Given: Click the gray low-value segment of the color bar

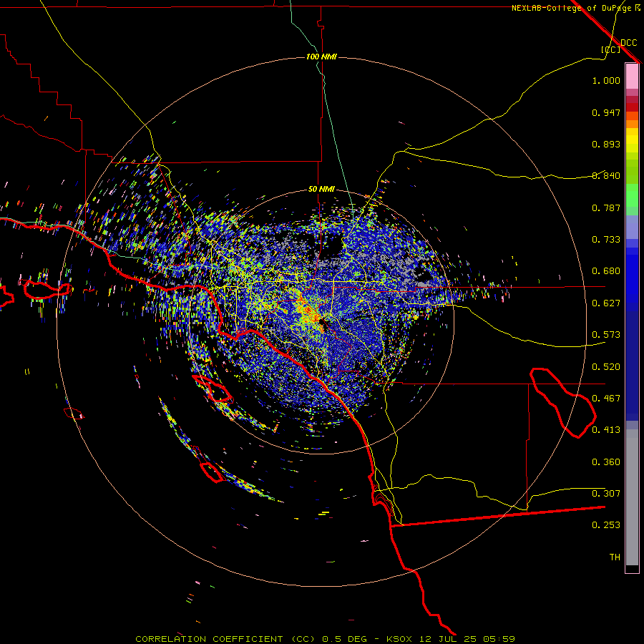Looking at the screenshot, I should click(632, 497).
